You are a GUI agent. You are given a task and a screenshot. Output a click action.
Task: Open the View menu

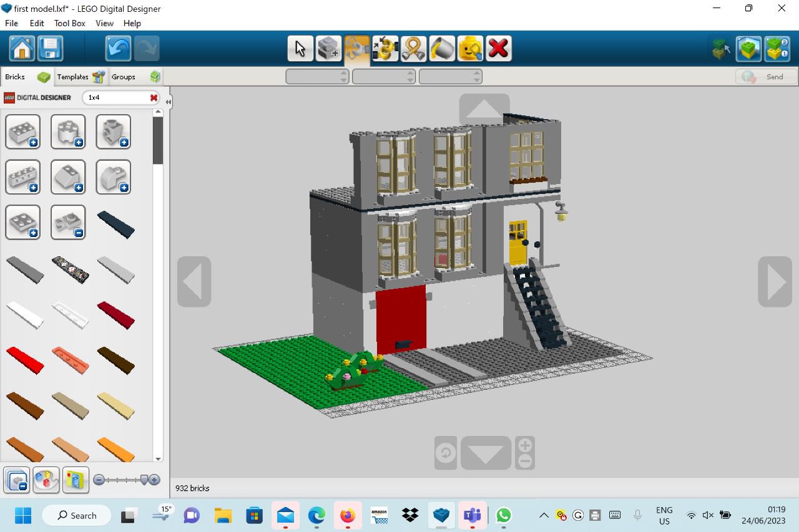coord(104,23)
